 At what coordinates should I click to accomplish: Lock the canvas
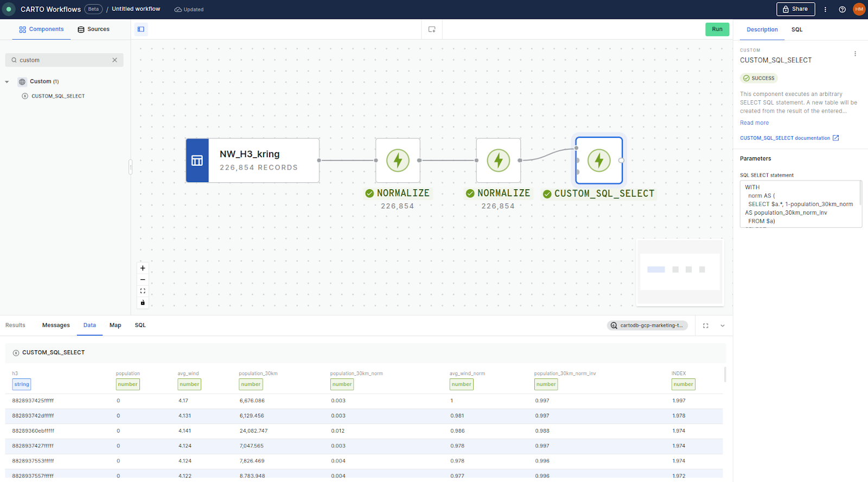143,303
